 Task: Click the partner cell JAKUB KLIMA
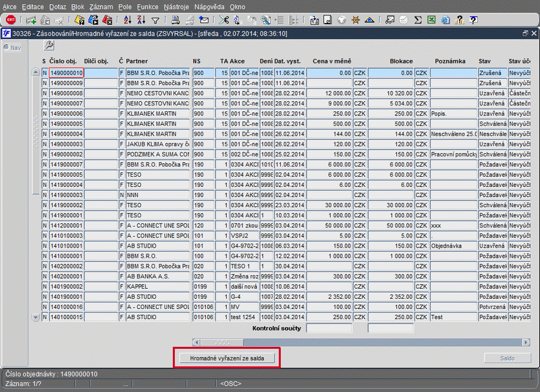coord(158,144)
